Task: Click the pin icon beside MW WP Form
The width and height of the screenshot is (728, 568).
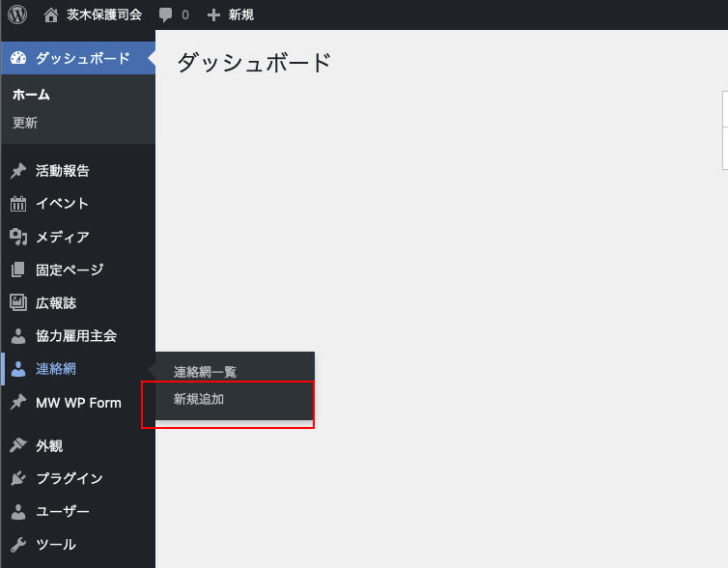Action: point(18,402)
